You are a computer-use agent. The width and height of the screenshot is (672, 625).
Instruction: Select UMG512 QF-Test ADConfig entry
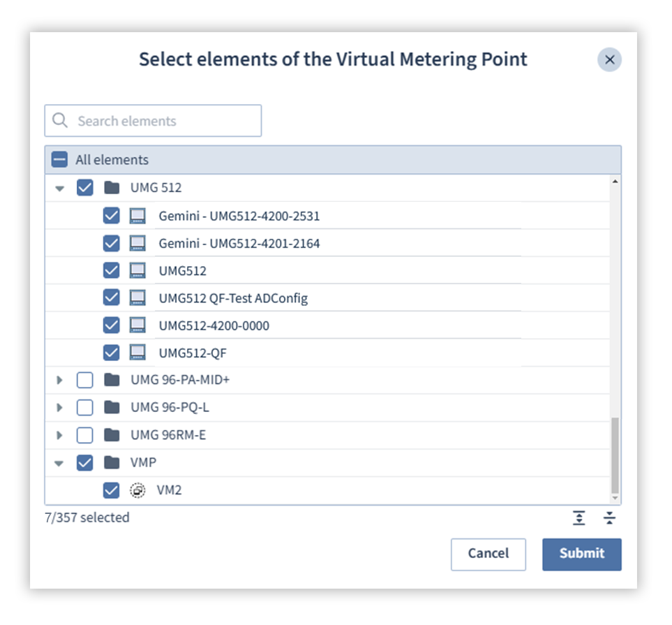click(x=233, y=298)
